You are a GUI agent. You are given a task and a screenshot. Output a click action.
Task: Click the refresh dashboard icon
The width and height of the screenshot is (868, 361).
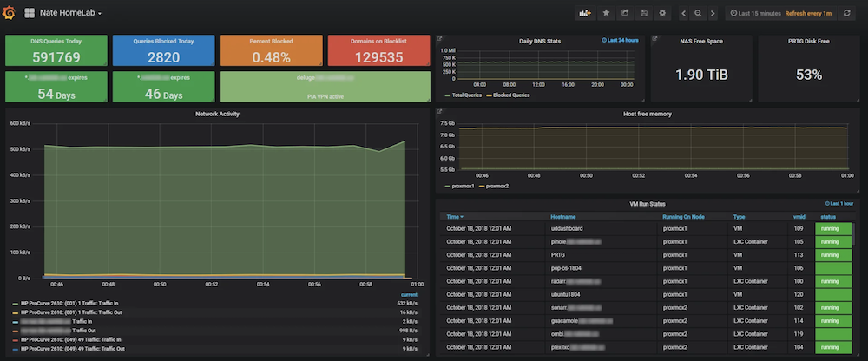(x=846, y=13)
